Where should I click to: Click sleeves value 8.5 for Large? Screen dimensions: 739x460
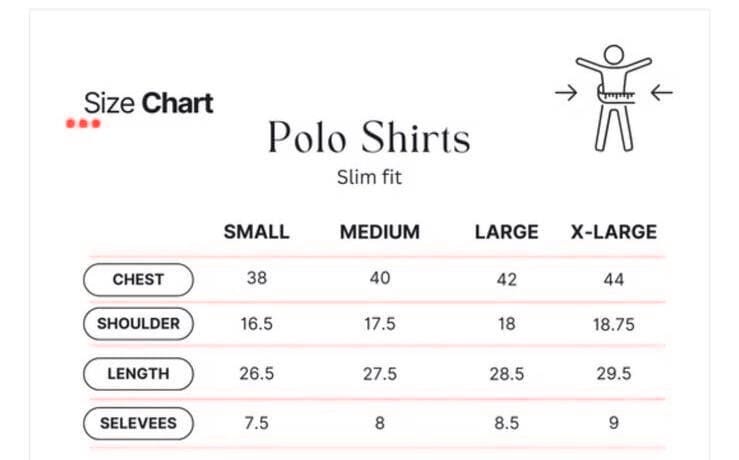coord(507,423)
